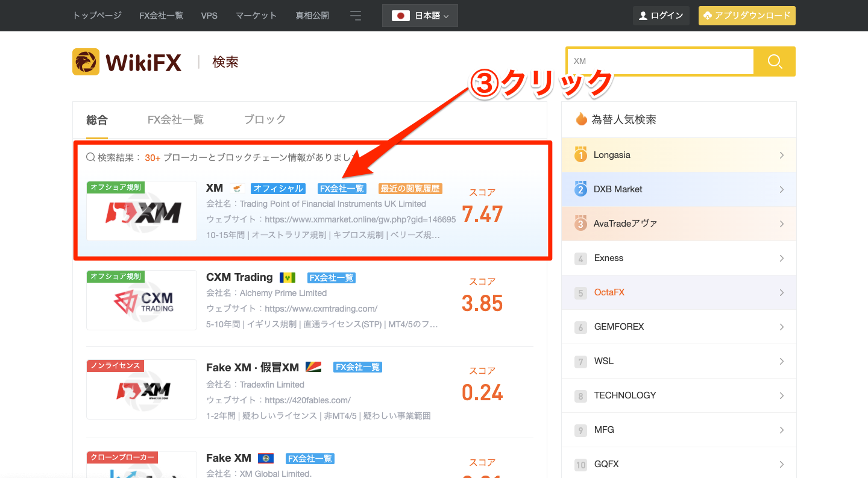
Task: Click 会社名 Alchemy Prime Limited text
Action: [x=266, y=293]
